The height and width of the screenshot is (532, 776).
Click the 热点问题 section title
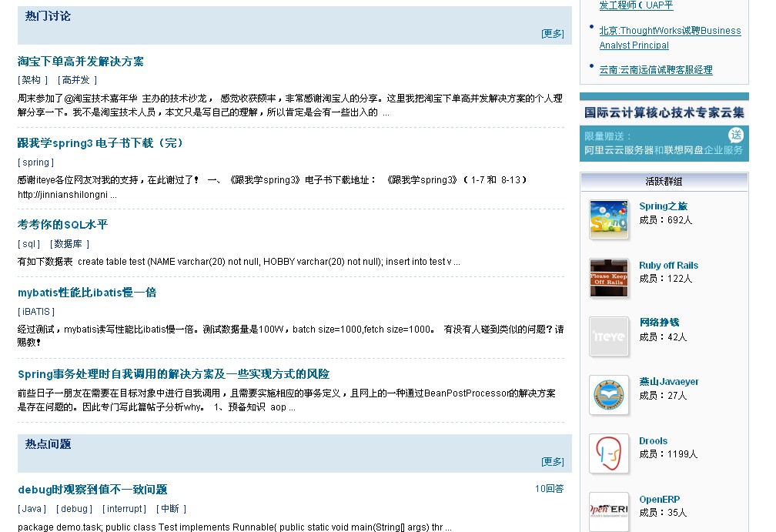(x=48, y=444)
